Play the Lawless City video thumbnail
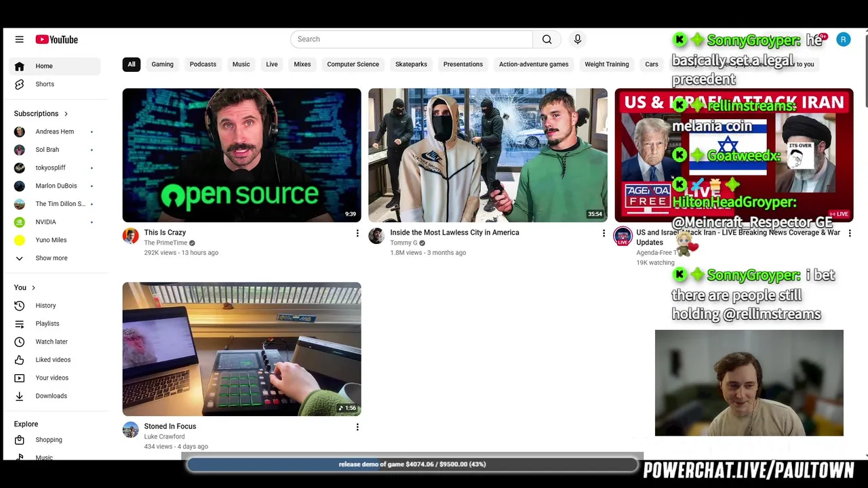 [488, 155]
